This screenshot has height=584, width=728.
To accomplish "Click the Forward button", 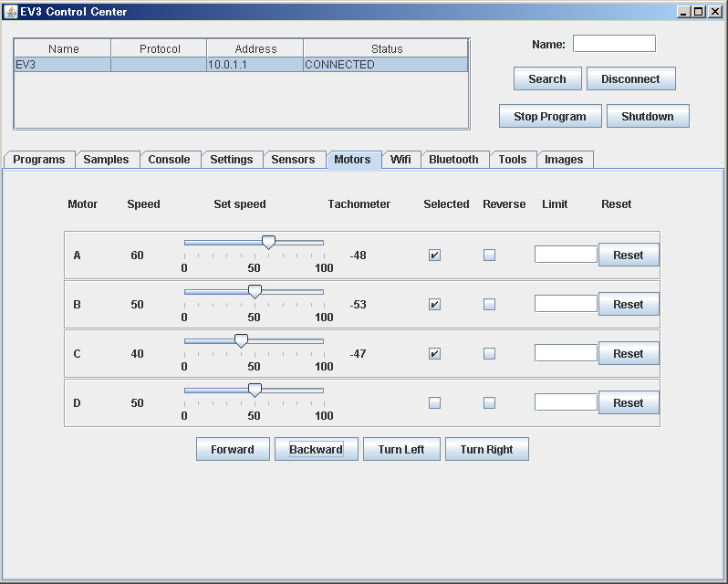I will coord(233,449).
